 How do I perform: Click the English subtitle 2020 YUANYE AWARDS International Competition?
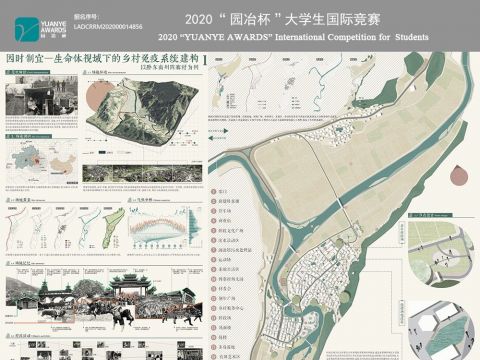[293, 37]
